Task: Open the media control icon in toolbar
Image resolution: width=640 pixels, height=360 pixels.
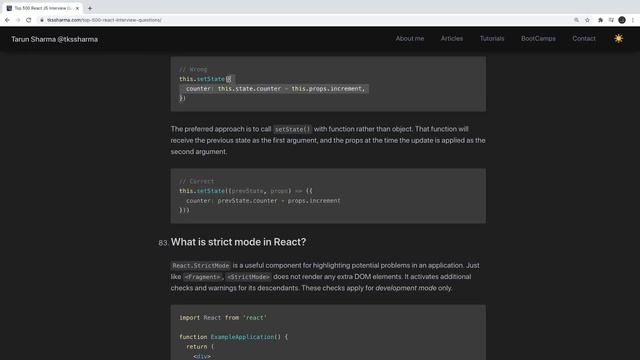Action: coord(611,20)
